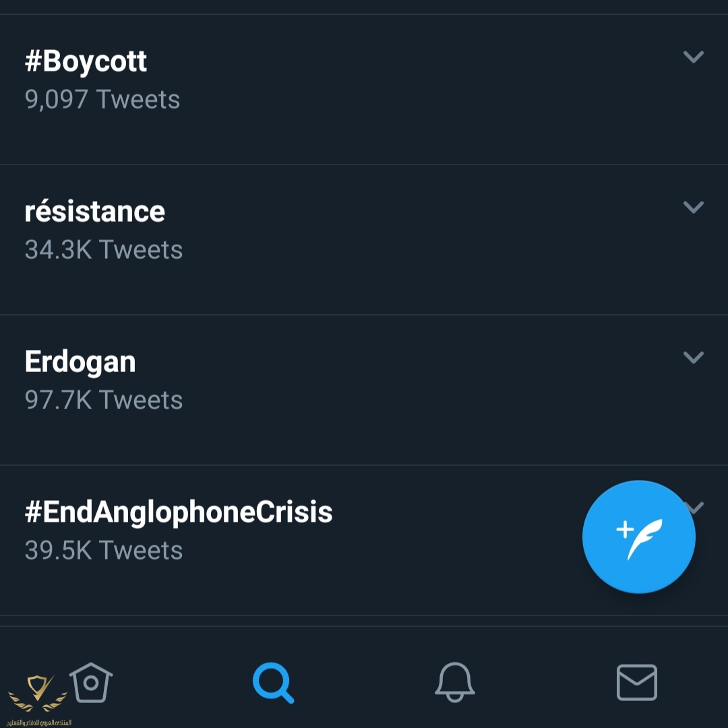Image resolution: width=728 pixels, height=728 pixels.
Task: Open the chevron menu for Erdogan trend
Action: pos(693,357)
